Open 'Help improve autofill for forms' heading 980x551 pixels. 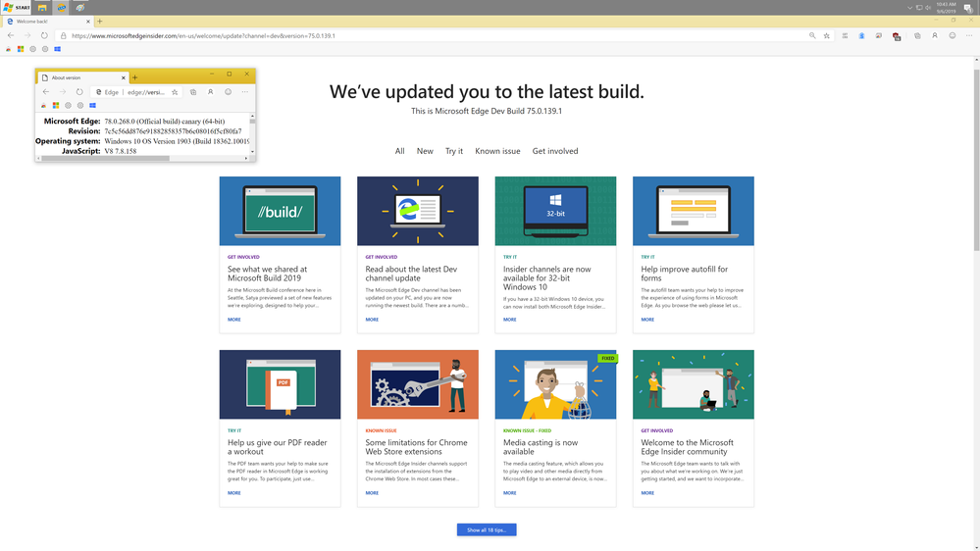(x=685, y=274)
